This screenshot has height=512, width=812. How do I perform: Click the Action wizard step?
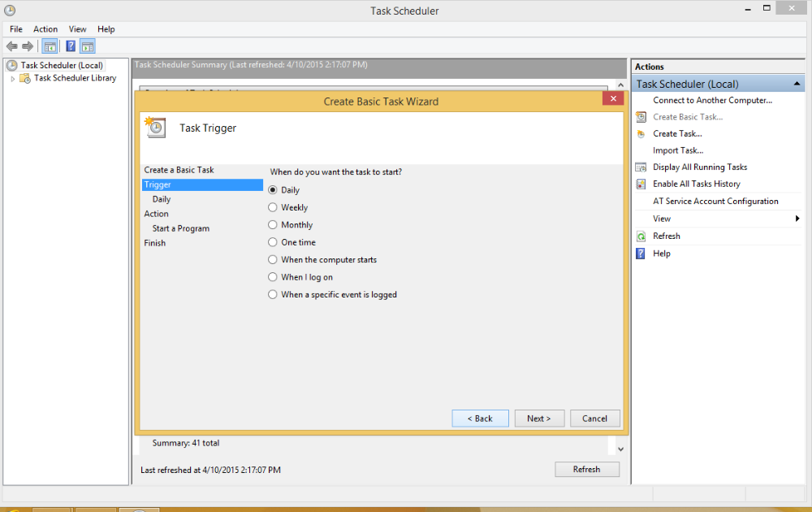coord(156,214)
